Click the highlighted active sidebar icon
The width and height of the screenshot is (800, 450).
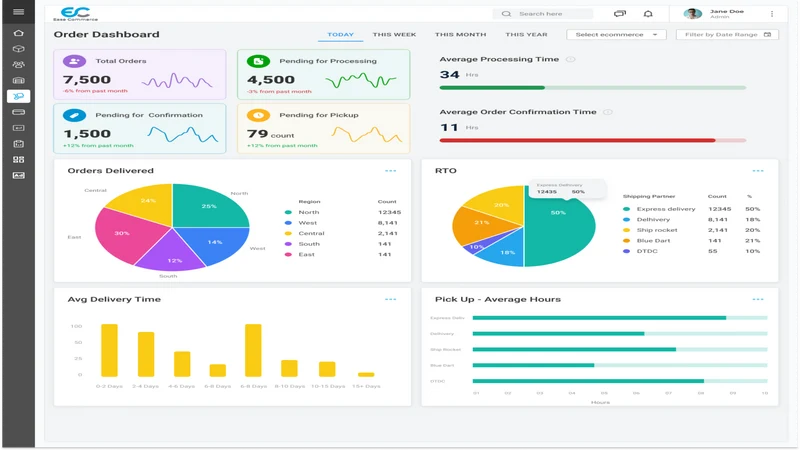18,96
